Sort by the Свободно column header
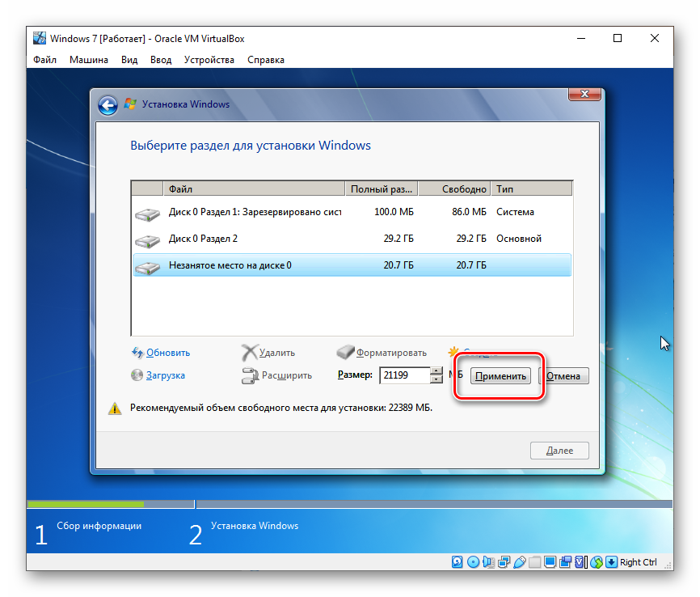This screenshot has height=597, width=700. 454,189
